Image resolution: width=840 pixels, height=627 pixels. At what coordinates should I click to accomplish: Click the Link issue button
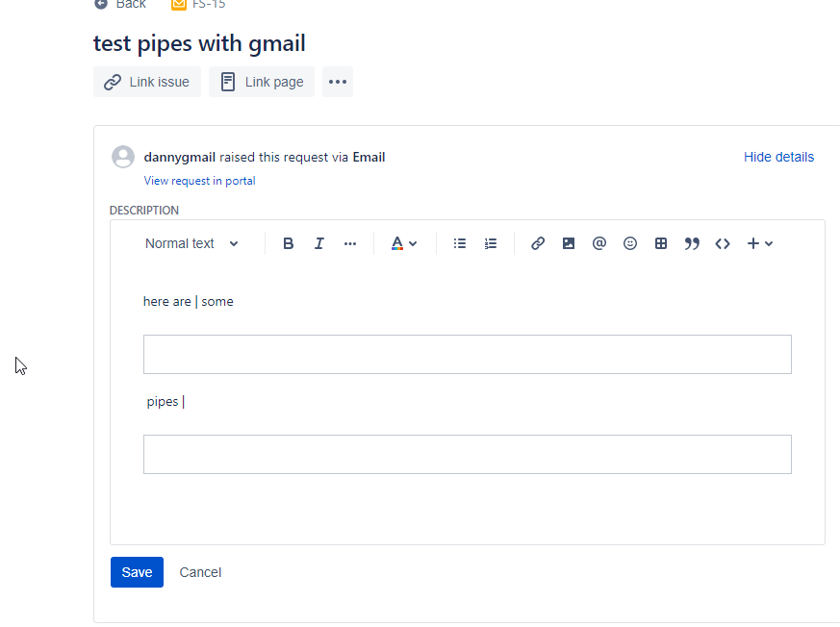(147, 82)
